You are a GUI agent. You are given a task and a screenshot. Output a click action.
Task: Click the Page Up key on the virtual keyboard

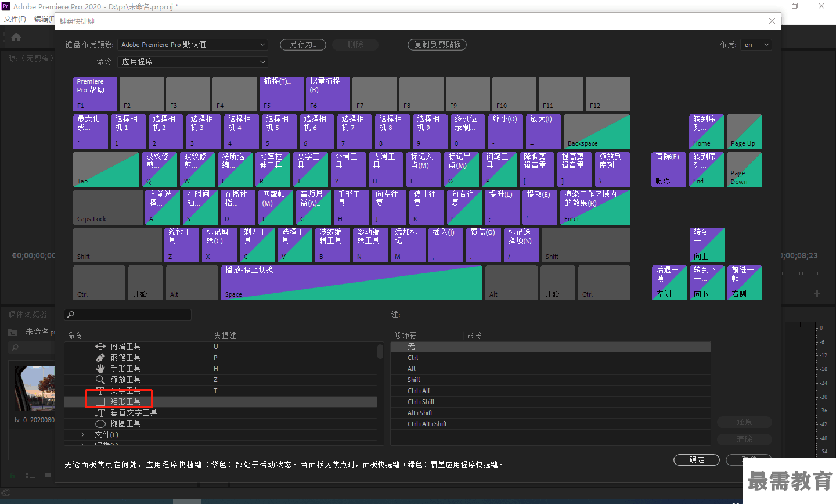(x=744, y=132)
